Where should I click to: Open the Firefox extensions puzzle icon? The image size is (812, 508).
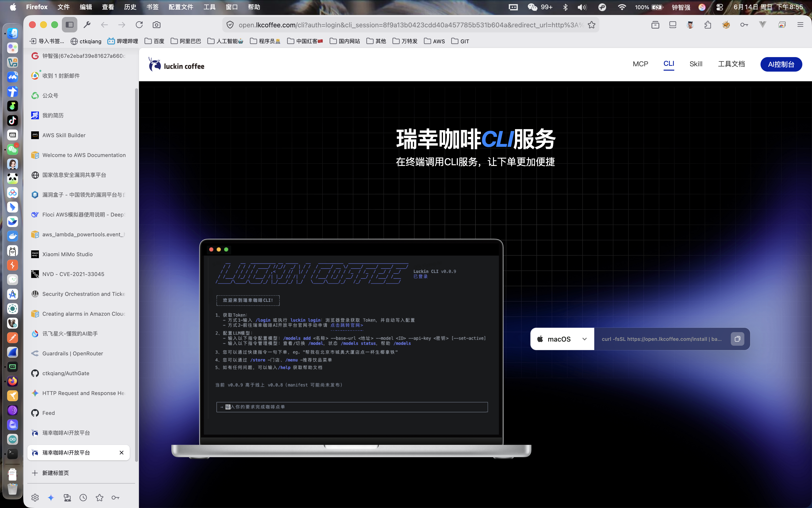click(x=708, y=25)
